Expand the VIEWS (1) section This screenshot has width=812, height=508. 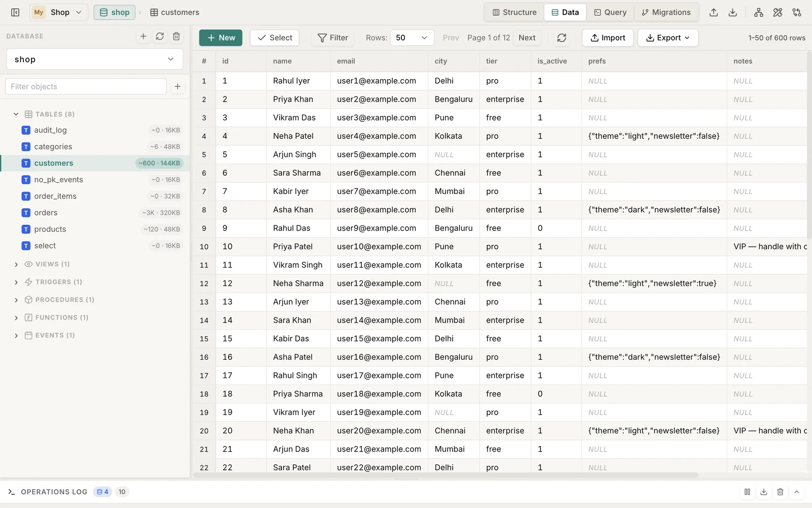(16, 264)
